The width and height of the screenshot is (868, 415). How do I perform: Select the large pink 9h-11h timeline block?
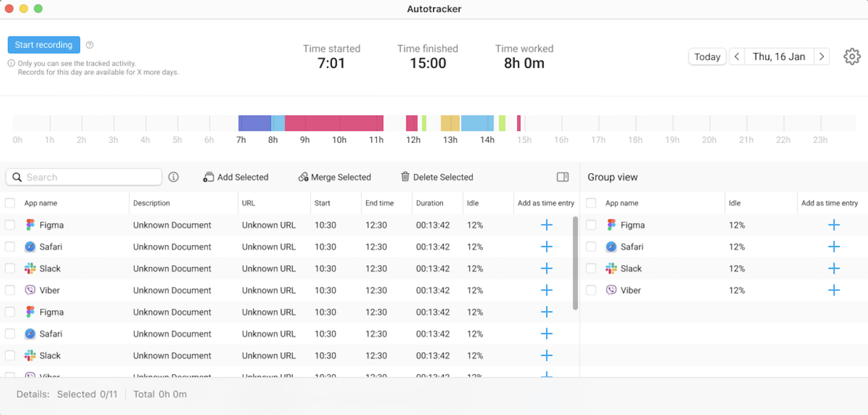334,123
